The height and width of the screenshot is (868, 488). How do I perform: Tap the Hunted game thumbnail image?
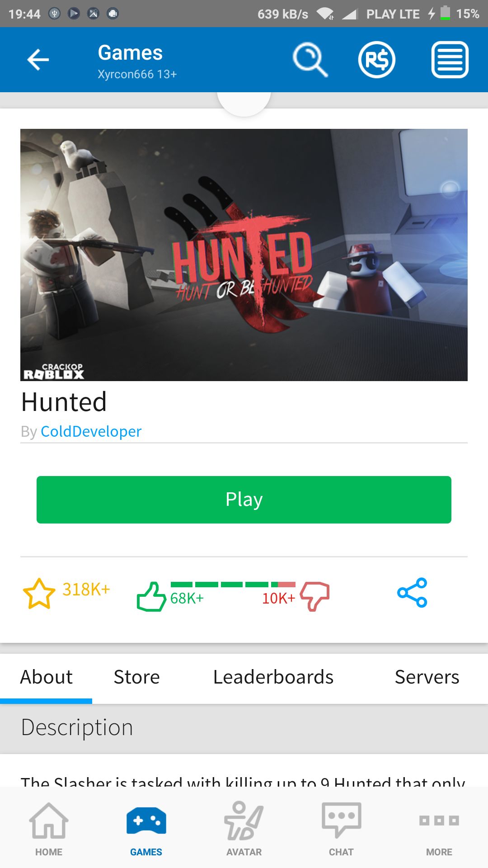pyautogui.click(x=244, y=255)
